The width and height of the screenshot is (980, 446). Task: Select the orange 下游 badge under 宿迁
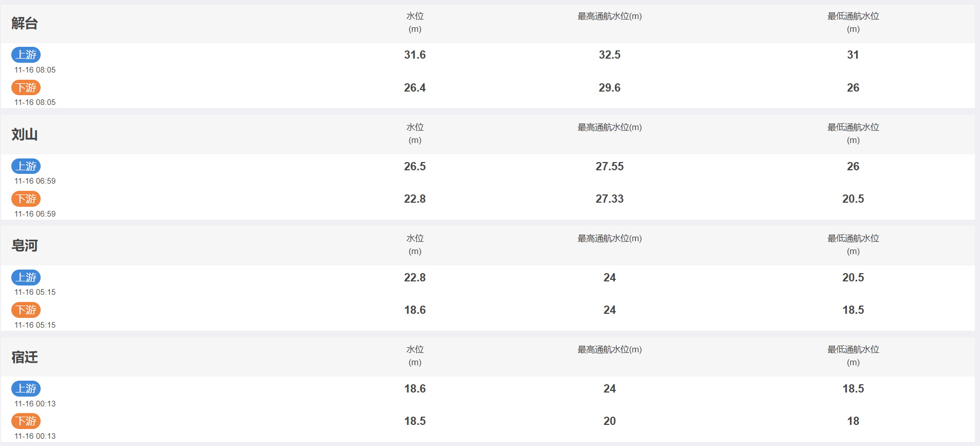pyautogui.click(x=26, y=421)
